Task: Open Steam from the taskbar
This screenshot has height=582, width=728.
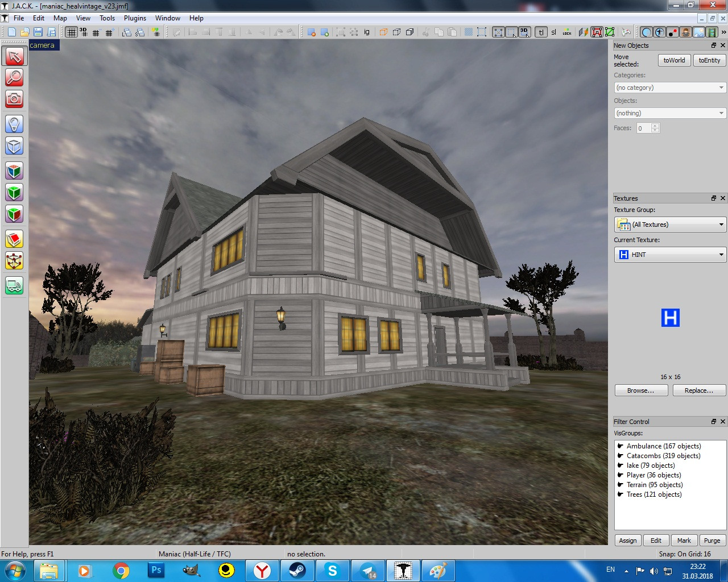Action: [297, 571]
